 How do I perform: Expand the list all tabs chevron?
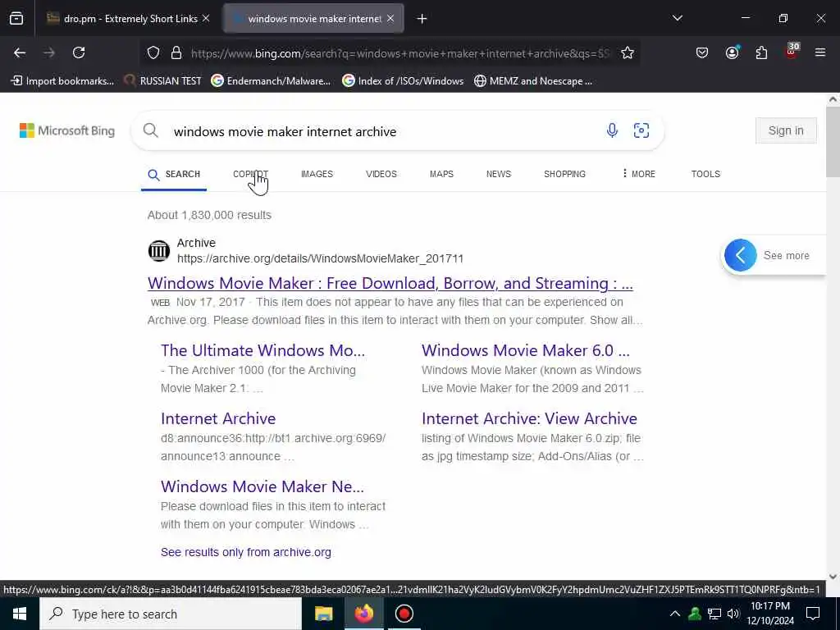[678, 18]
